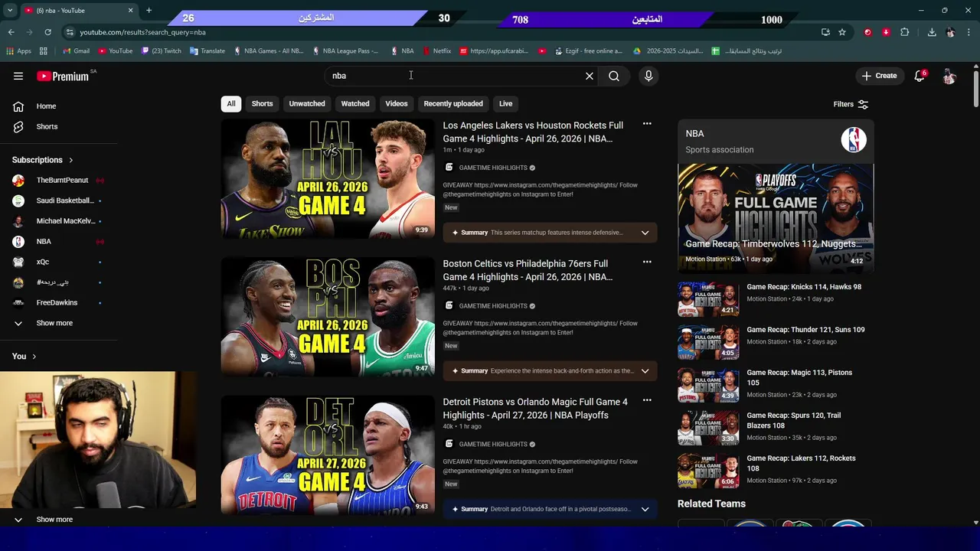Image resolution: width=980 pixels, height=551 pixels.
Task: Open Game Recap: Knicks 114, Hawks 98
Action: pos(804,287)
